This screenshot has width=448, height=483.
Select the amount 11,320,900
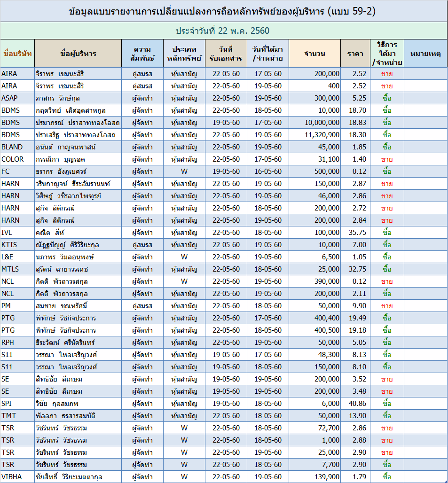click(x=322, y=135)
